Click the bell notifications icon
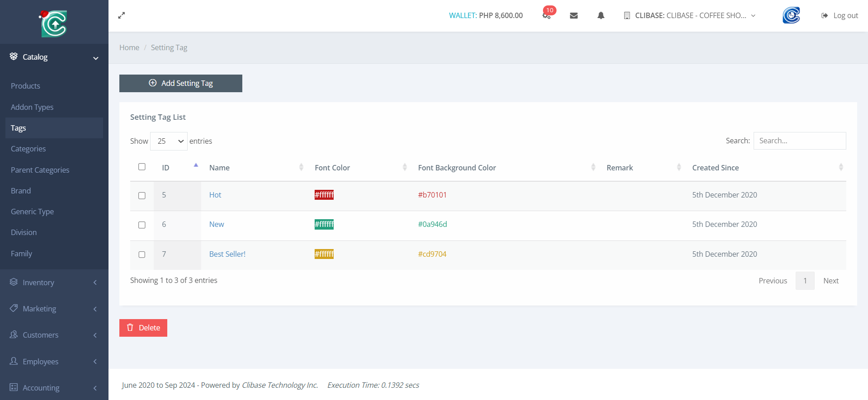This screenshot has height=400, width=868. [x=601, y=15]
